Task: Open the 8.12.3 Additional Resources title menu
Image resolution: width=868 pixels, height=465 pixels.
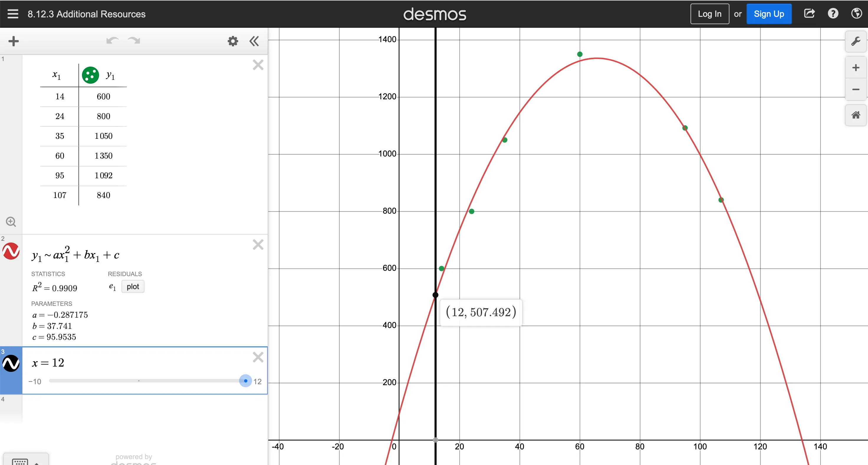Action: (86, 14)
